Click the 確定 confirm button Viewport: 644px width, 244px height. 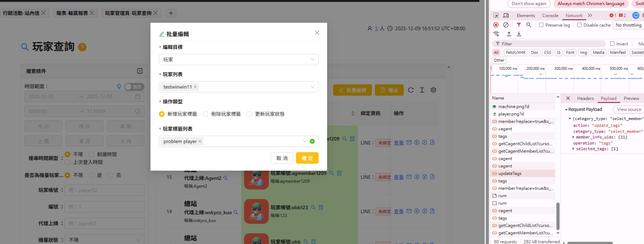307,158
